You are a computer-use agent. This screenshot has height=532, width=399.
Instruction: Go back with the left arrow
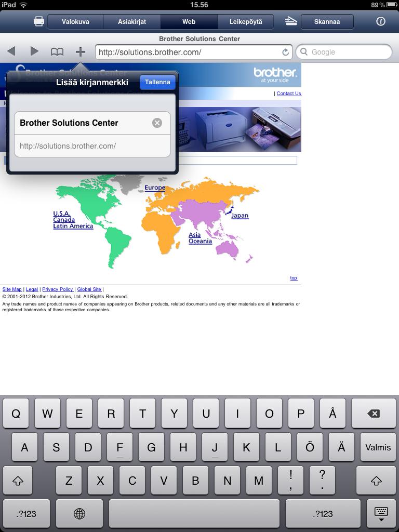(11, 51)
